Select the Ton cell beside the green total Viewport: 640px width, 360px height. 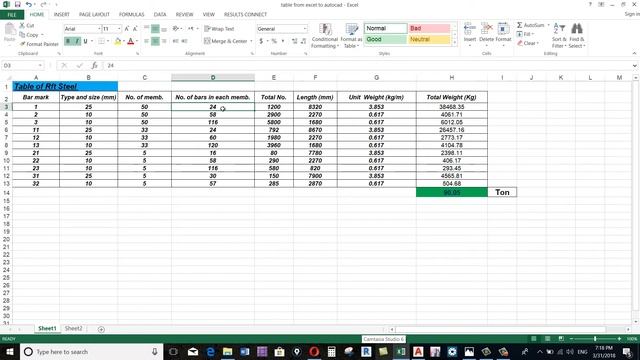coord(502,192)
